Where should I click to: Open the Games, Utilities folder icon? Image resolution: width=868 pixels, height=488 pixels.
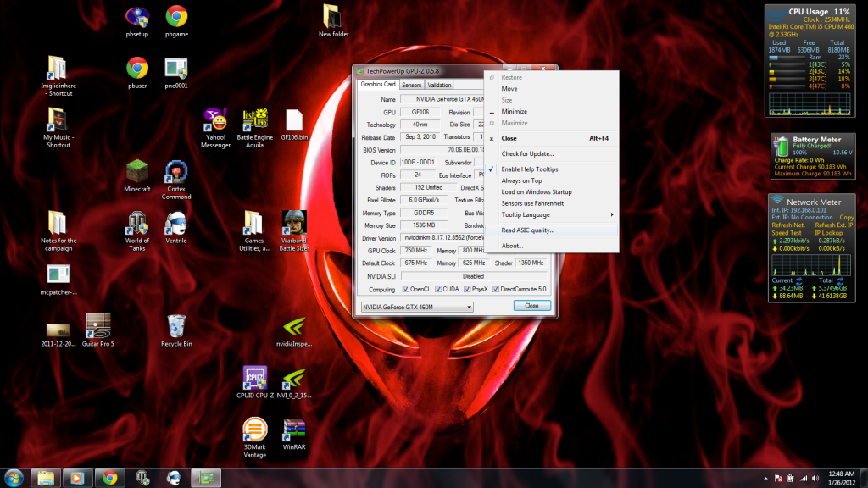point(254,232)
